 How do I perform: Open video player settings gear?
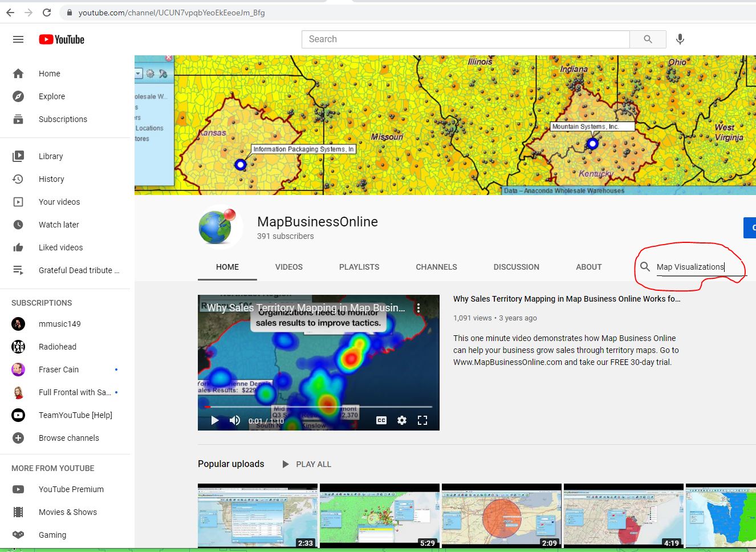402,420
